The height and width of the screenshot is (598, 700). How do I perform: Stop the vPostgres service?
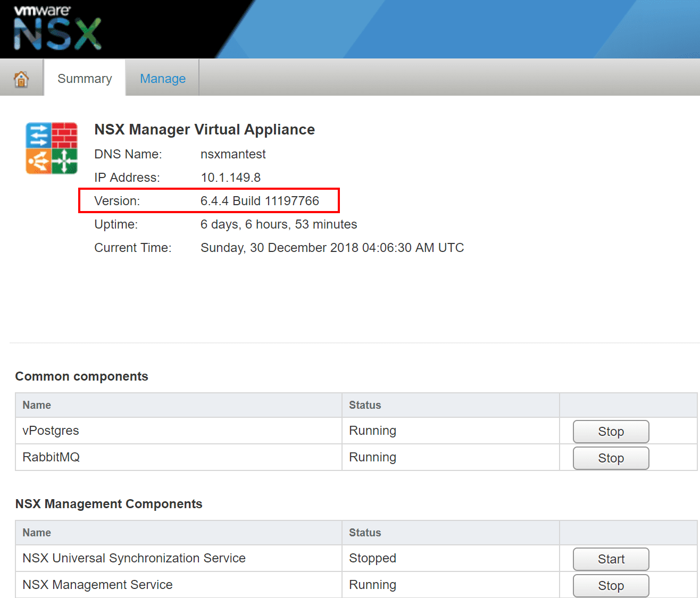point(611,431)
